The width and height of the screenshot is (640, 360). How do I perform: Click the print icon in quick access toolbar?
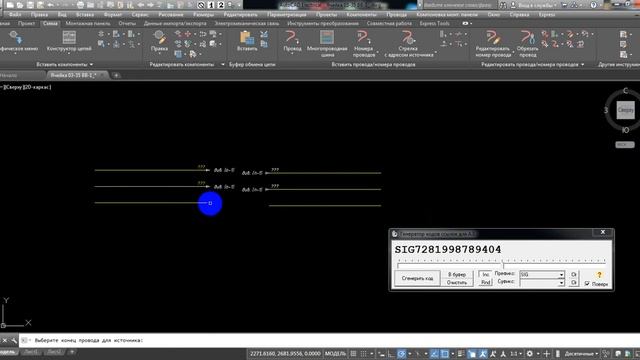(x=80, y=5)
